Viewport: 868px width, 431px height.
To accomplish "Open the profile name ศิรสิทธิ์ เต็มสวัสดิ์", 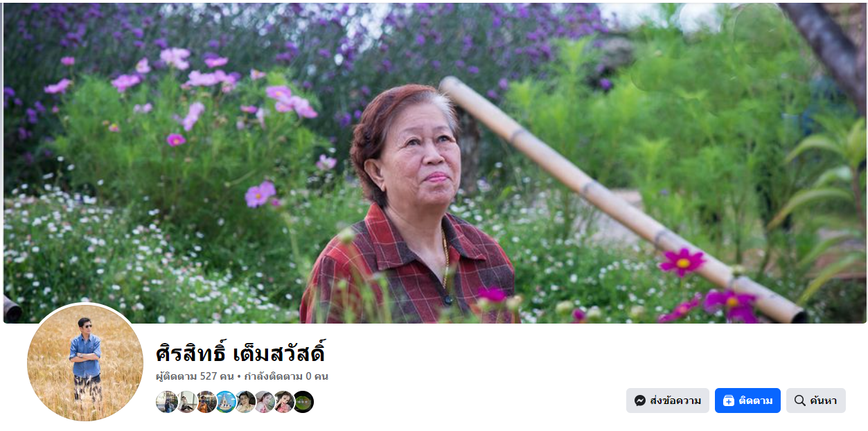I will coord(240,352).
